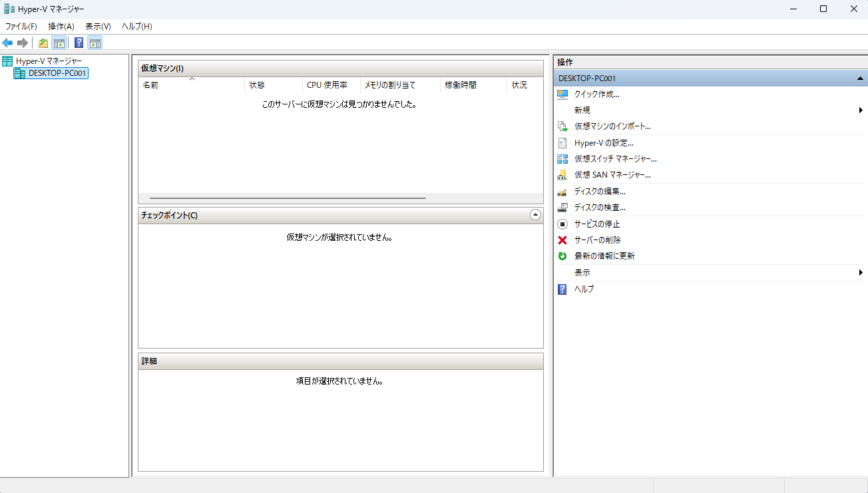The width and height of the screenshot is (868, 493).
Task: Click ディスクの編集... action link
Action: [x=600, y=192]
